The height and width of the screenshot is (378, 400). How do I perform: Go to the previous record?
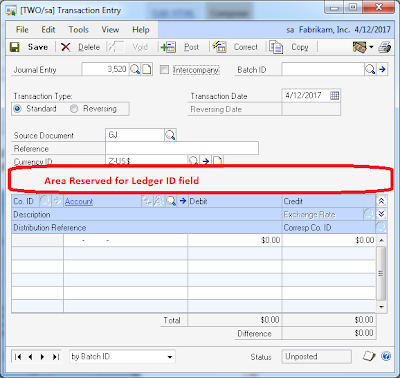point(31,357)
